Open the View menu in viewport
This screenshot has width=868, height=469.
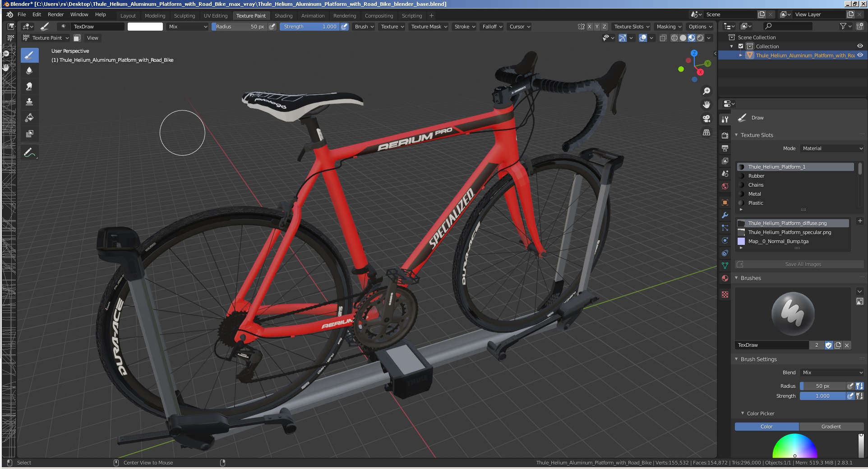click(92, 38)
